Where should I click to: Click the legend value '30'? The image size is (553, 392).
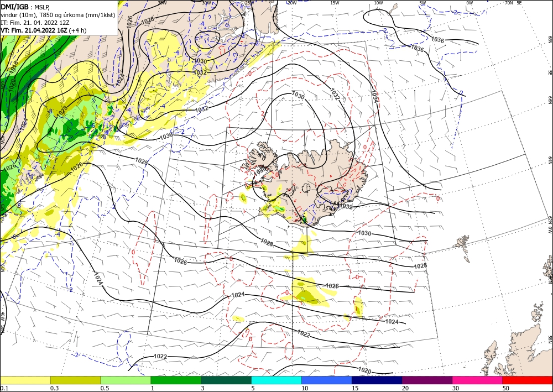[x=456, y=388]
